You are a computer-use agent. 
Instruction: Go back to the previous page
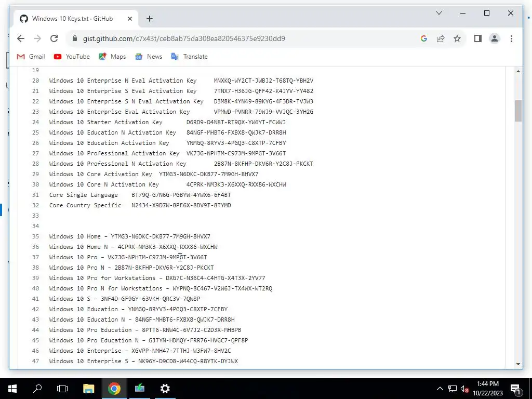[21, 38]
